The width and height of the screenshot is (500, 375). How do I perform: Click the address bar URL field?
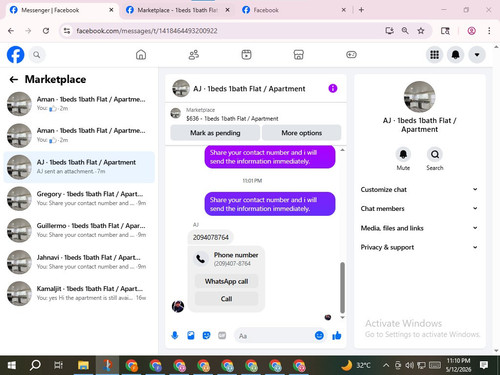click(227, 31)
